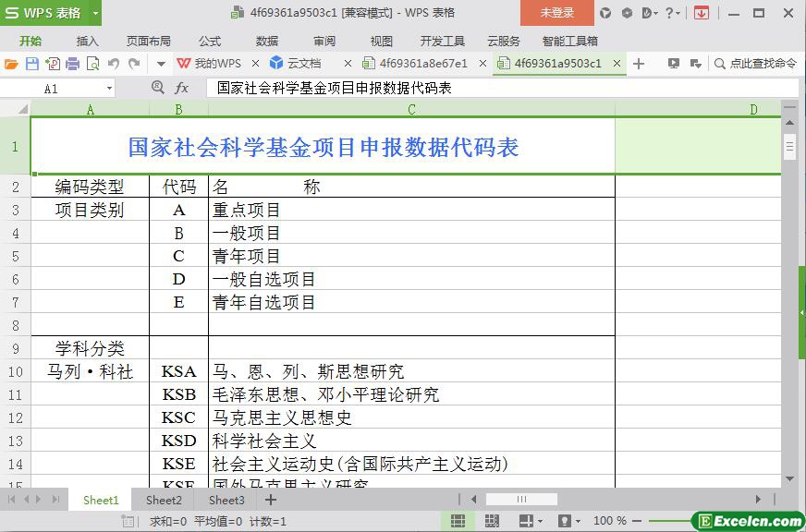Open the 公式 ribbon tab
The image size is (806, 532).
coord(210,41)
